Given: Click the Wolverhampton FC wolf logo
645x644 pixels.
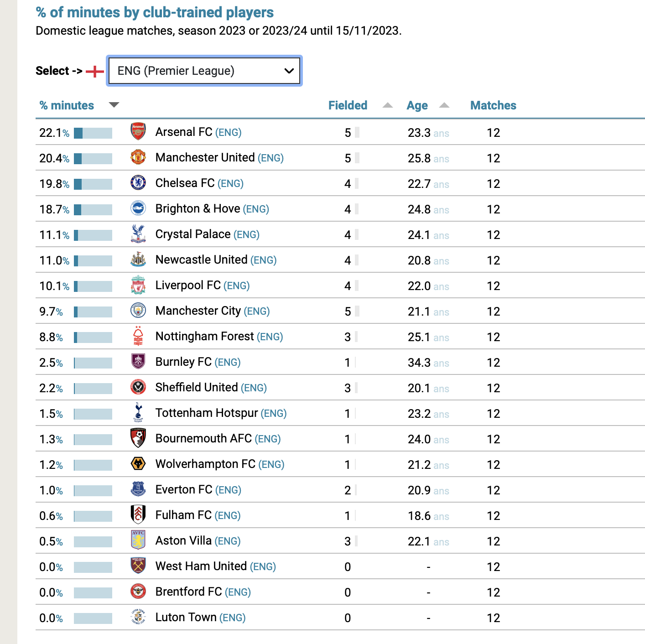Looking at the screenshot, I should point(138,463).
